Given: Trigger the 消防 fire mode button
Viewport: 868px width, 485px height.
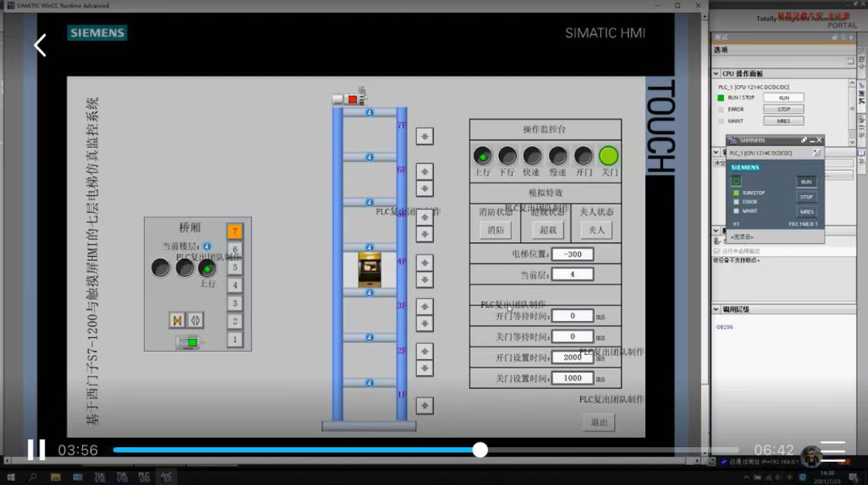Looking at the screenshot, I should click(495, 230).
